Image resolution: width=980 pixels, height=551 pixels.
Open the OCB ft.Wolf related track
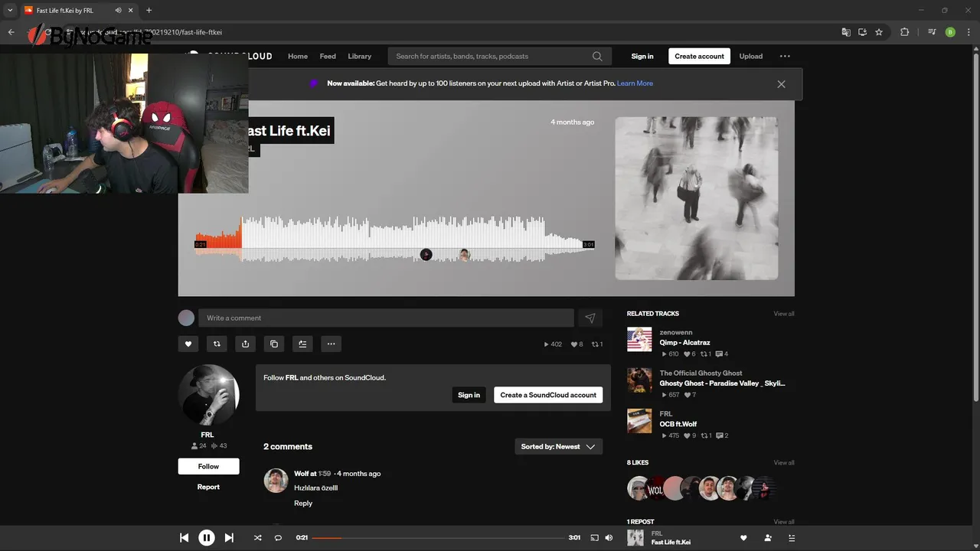pos(678,424)
